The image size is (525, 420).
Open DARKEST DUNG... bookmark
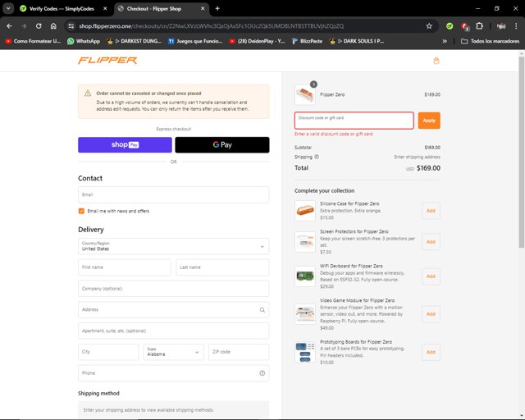(134, 41)
